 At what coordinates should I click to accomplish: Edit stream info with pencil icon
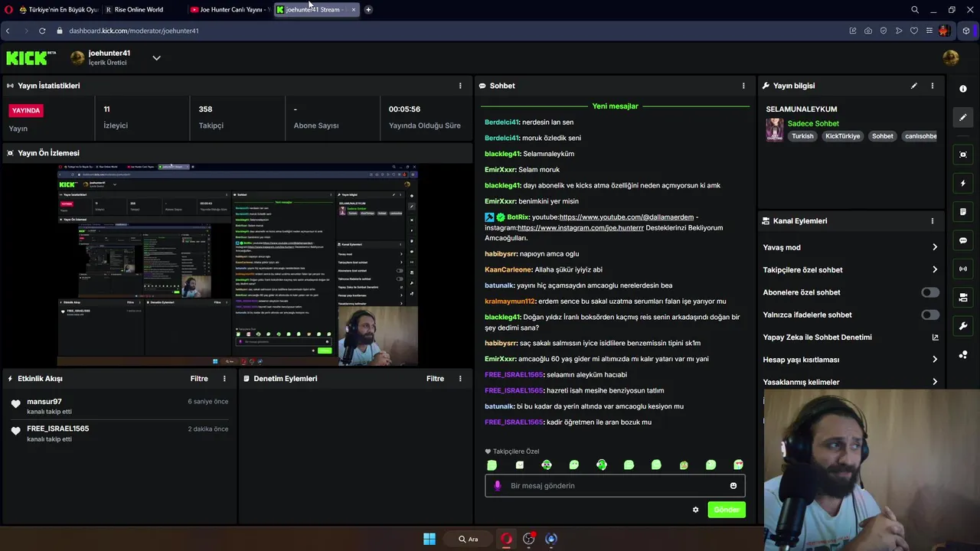(914, 86)
